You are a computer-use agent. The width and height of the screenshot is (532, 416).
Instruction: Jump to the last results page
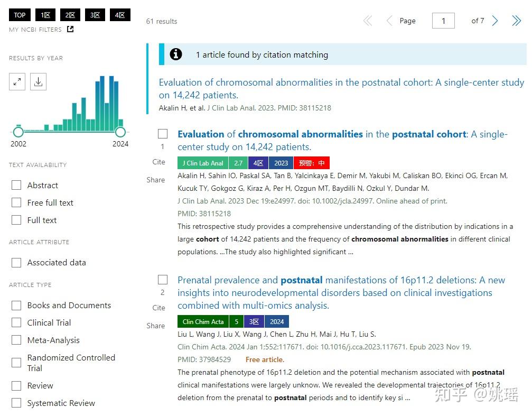tap(516, 21)
